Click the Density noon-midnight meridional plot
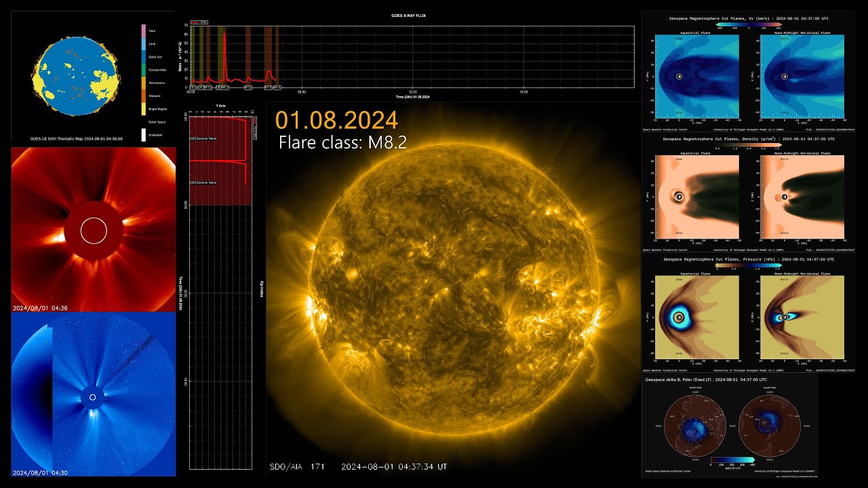 coord(802,197)
